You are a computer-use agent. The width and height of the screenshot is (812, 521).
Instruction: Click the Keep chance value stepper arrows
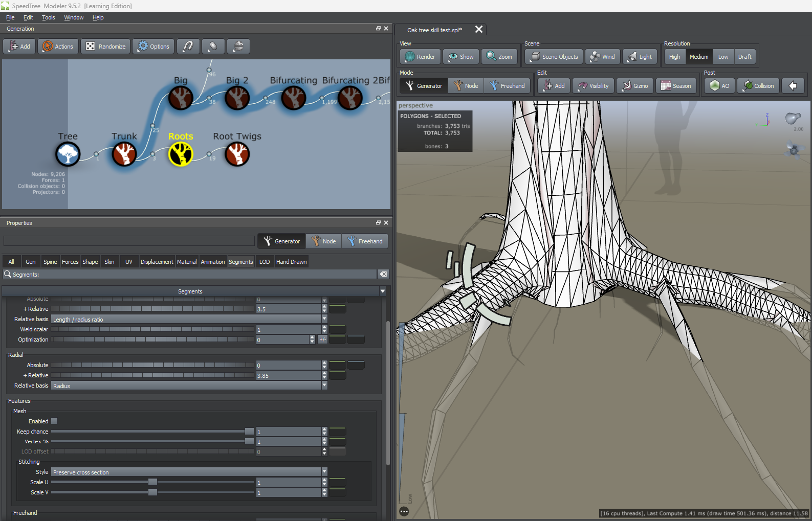click(x=324, y=432)
